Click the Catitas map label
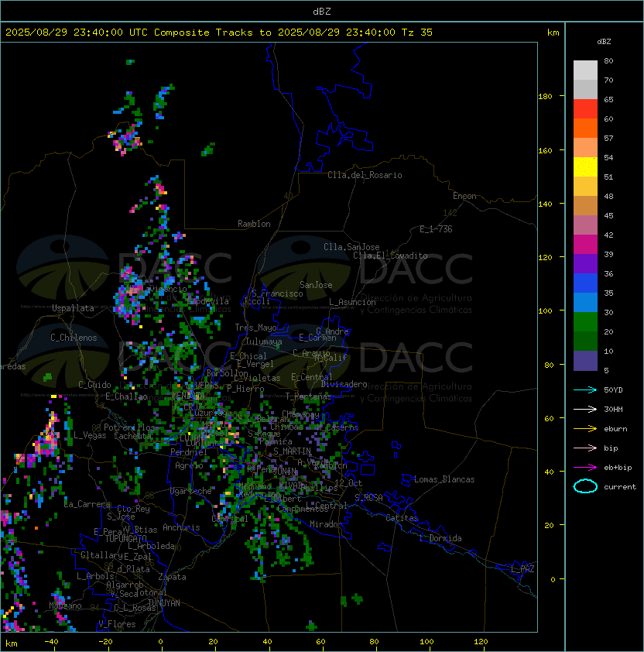 [x=402, y=518]
